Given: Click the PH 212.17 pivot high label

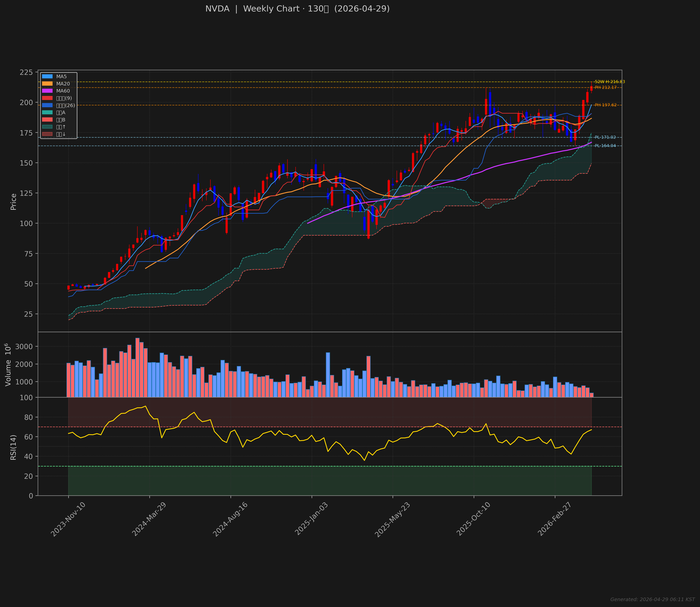Looking at the screenshot, I should pos(605,87).
